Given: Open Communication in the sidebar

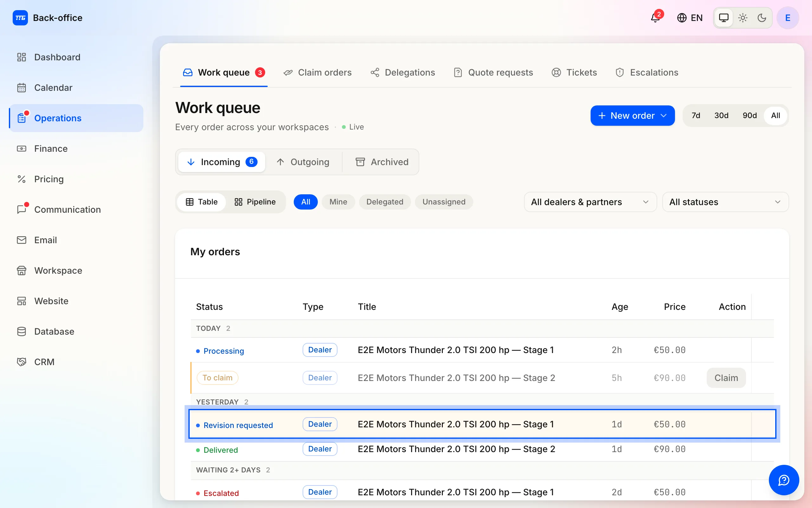Looking at the screenshot, I should tap(76, 210).
